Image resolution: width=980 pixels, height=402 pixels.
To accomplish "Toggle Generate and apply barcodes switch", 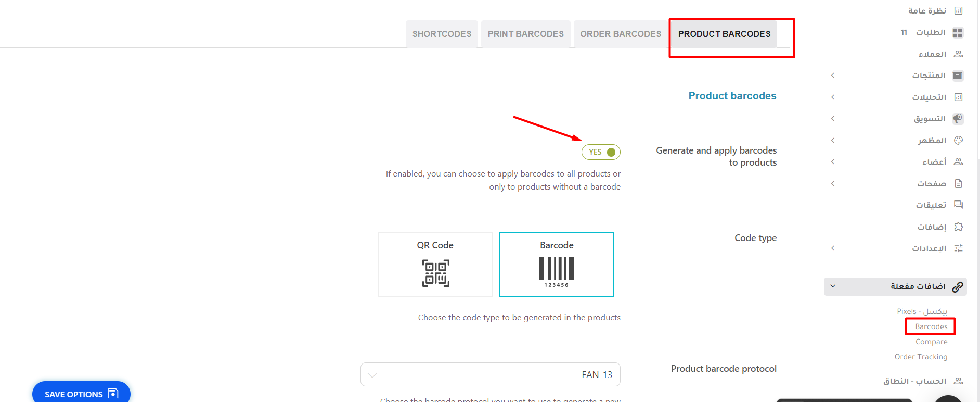I will coord(601,152).
